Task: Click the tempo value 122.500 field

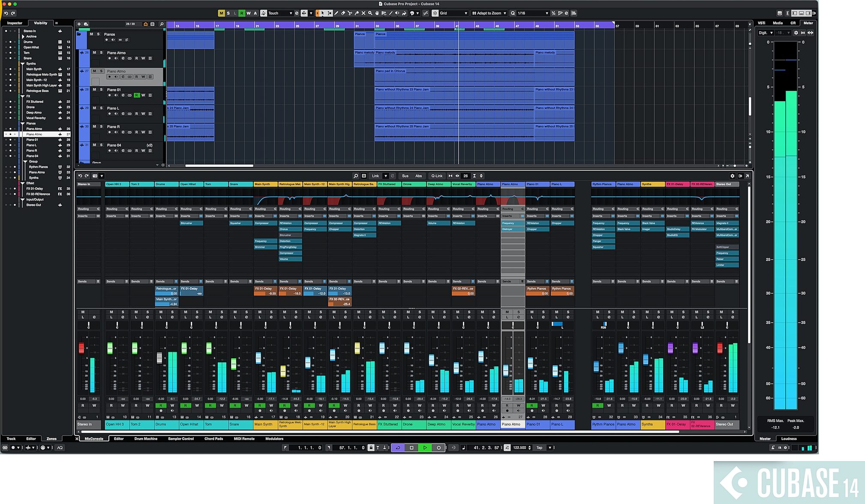Action: 519,447
